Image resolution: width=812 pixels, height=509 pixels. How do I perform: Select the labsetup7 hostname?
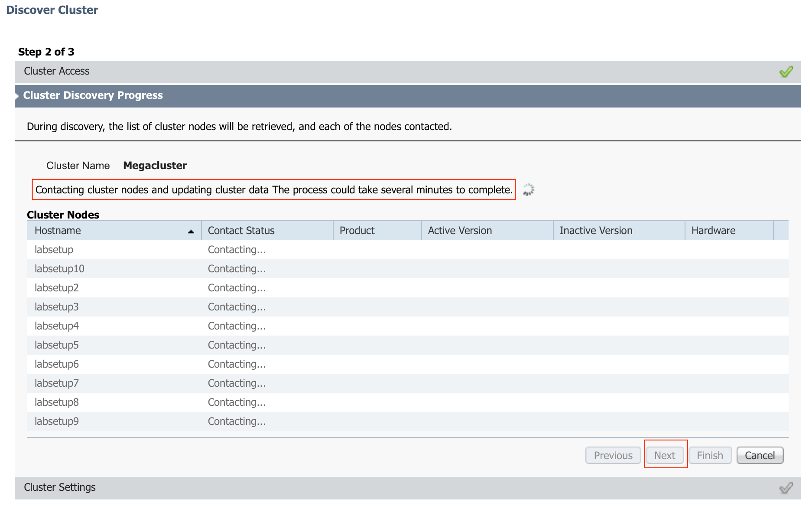pyautogui.click(x=57, y=383)
